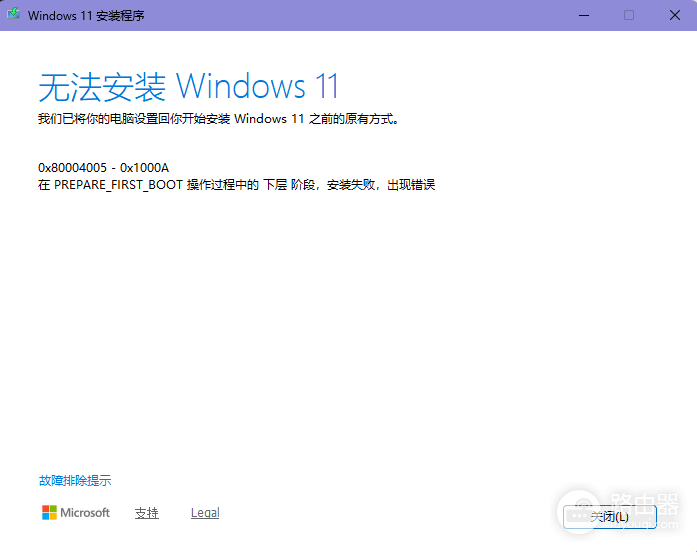The image size is (697, 552).
Task: Click the error code 0x80004005 - 0x1000A
Action: point(103,168)
